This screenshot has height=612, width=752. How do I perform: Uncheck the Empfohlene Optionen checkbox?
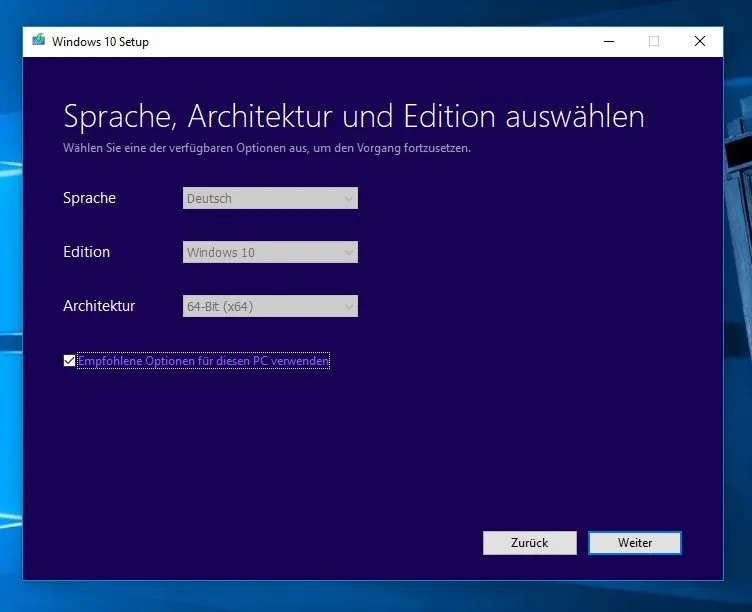click(x=69, y=360)
